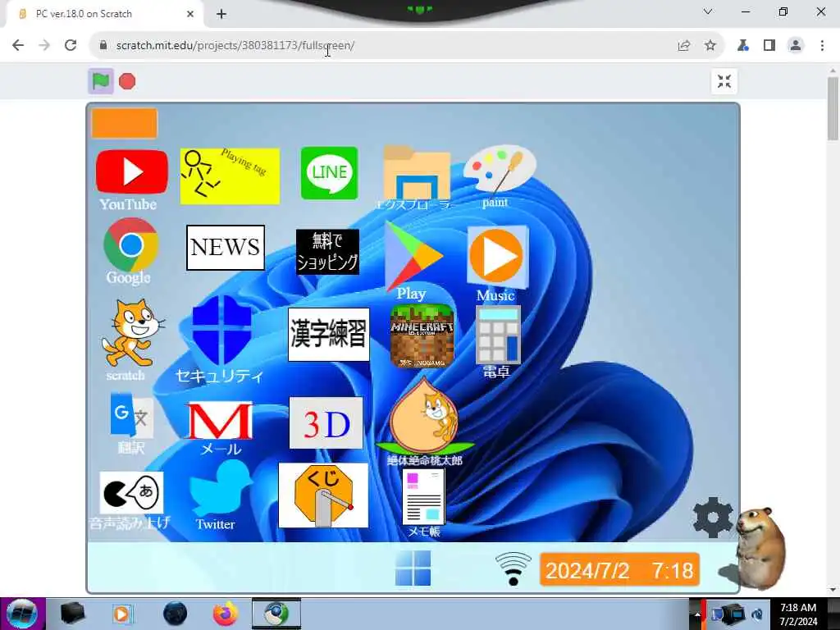
Task: Click the Windows clock showing 7:18 AM
Action: point(798,614)
